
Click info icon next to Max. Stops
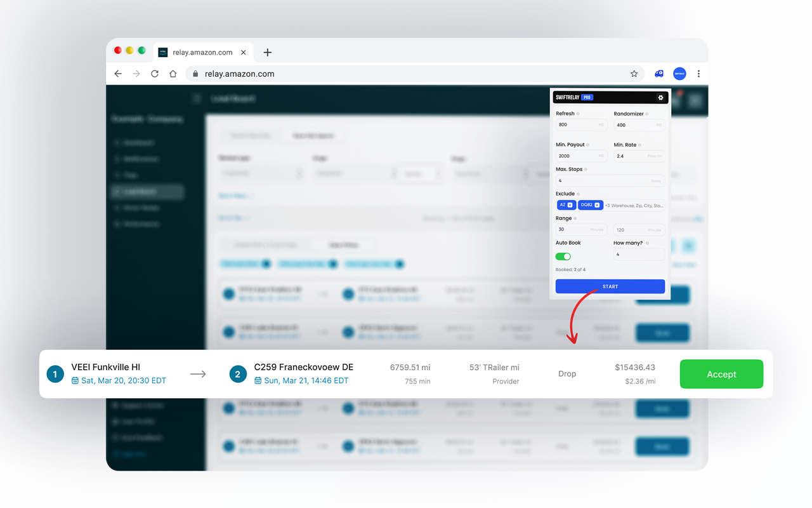click(x=586, y=170)
